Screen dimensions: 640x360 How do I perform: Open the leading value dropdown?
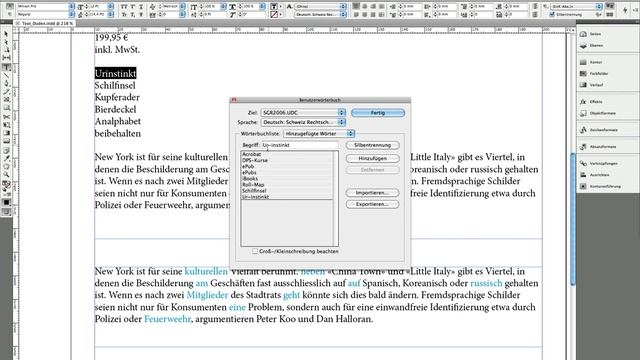coord(111,15)
